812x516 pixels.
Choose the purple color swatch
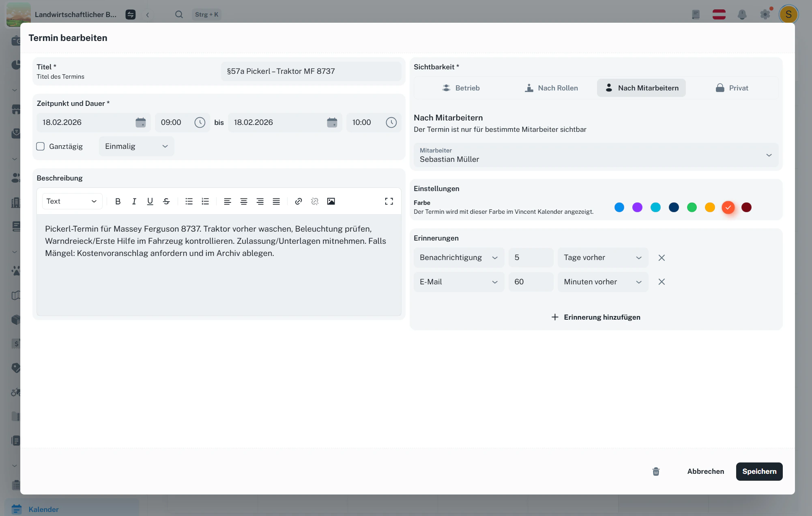click(x=637, y=207)
